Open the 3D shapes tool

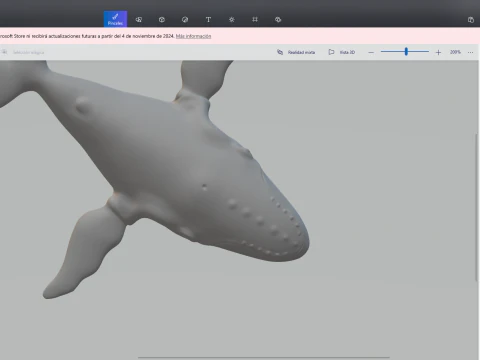coord(162,20)
